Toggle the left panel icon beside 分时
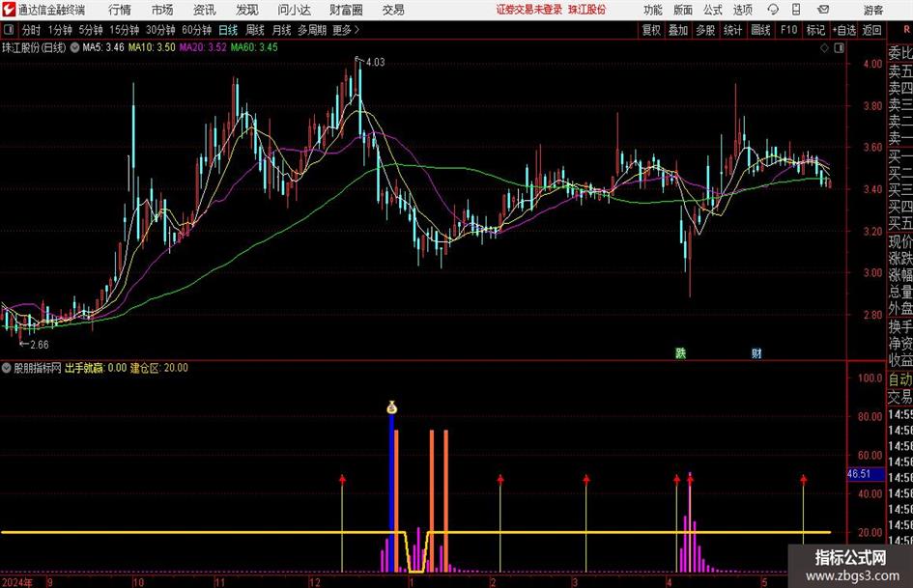Image resolution: width=913 pixels, height=588 pixels. click(x=9, y=30)
